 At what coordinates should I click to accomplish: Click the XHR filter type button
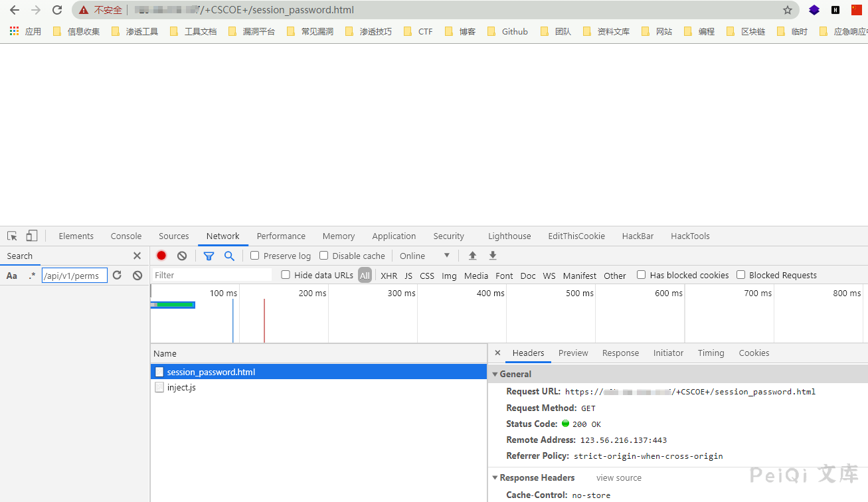[389, 276]
